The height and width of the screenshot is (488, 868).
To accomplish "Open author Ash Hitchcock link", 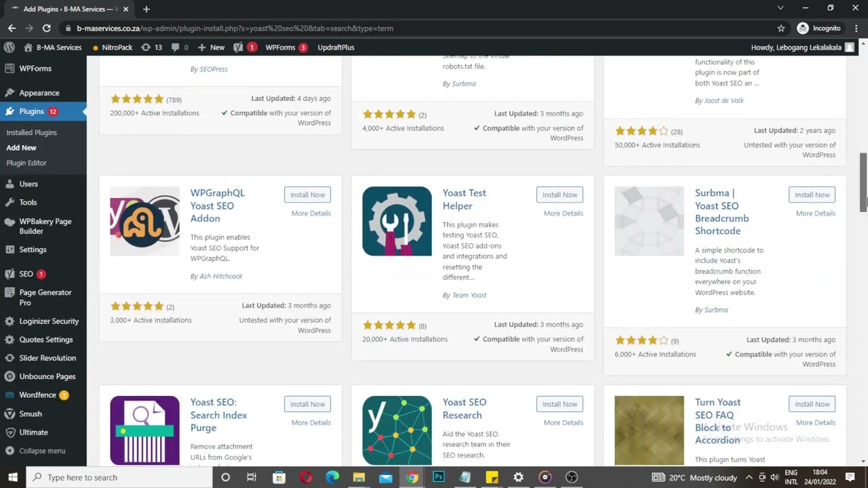I will tap(220, 277).
